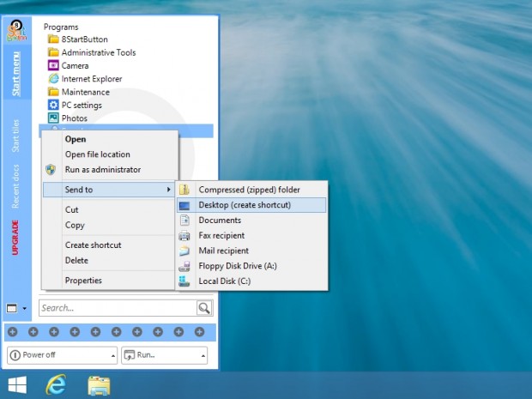Open the 8StartButton folder
This screenshot has width=532, height=399.
click(78, 39)
